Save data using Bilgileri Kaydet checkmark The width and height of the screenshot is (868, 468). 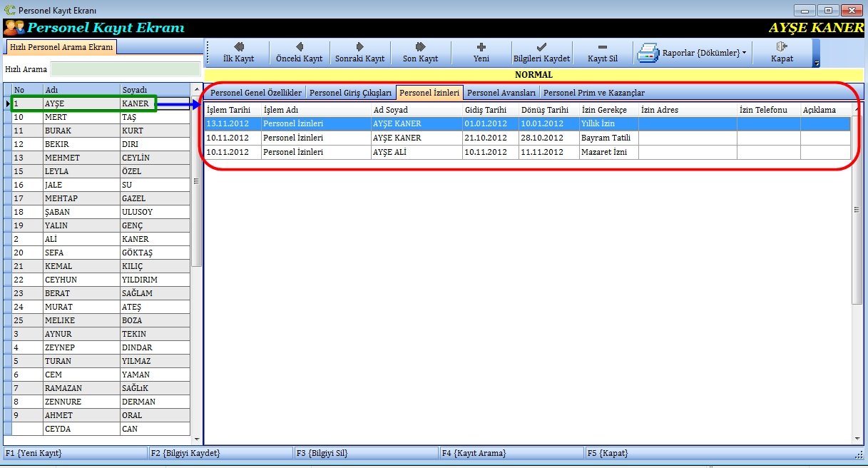(542, 52)
